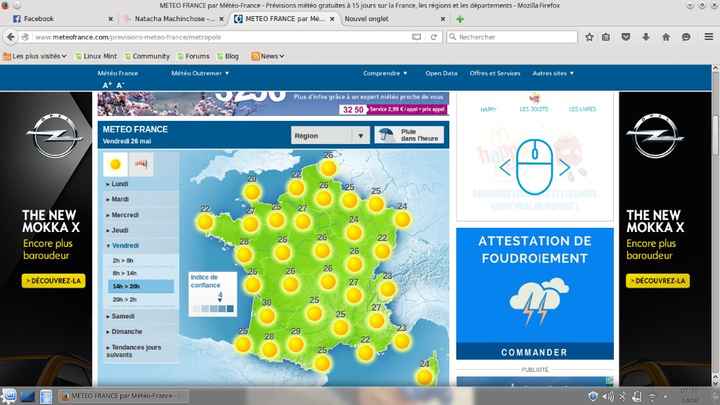Click the Pocket icon in toolbar

[625, 37]
